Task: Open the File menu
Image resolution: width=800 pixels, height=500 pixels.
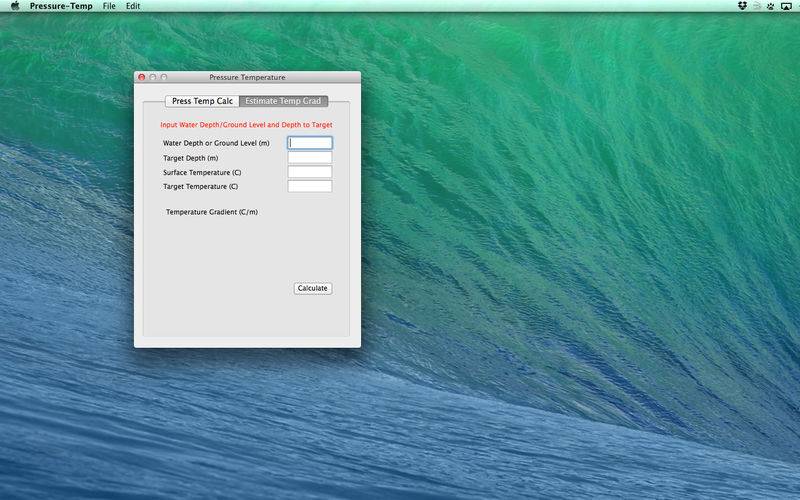Action: (109, 6)
